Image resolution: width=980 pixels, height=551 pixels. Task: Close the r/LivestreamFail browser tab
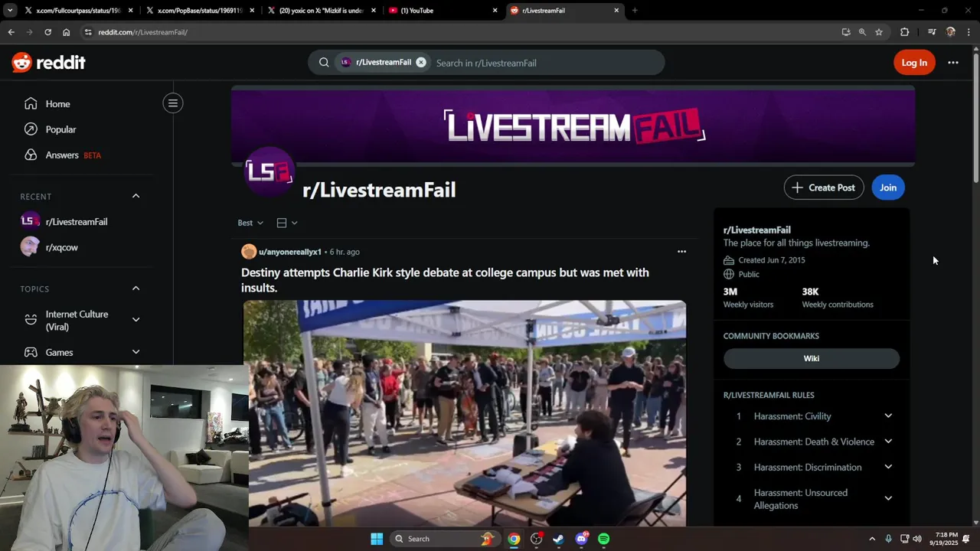pos(616,11)
